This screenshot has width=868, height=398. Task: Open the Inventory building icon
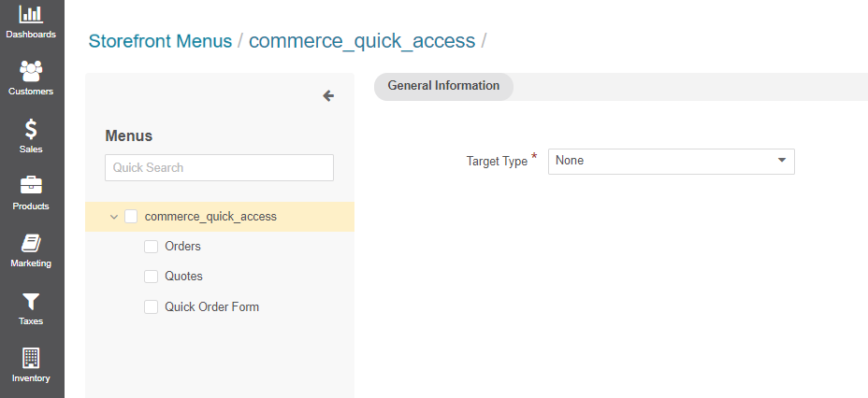point(31,358)
